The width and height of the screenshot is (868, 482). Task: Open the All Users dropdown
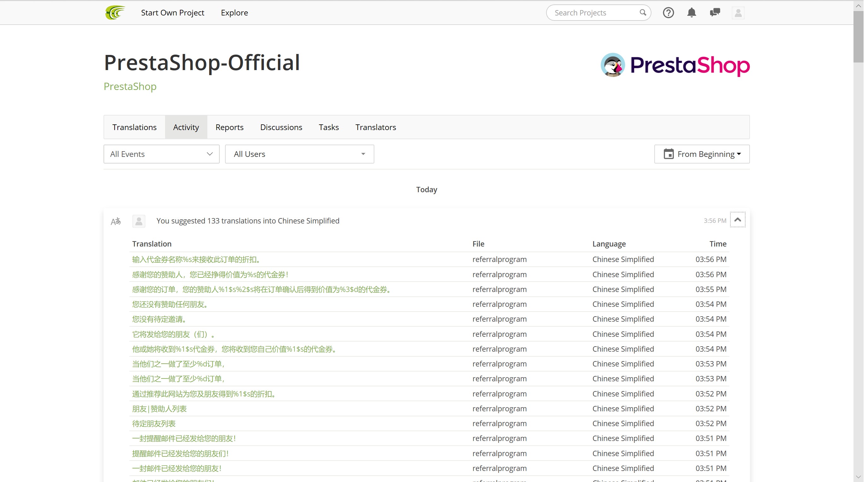coord(299,154)
